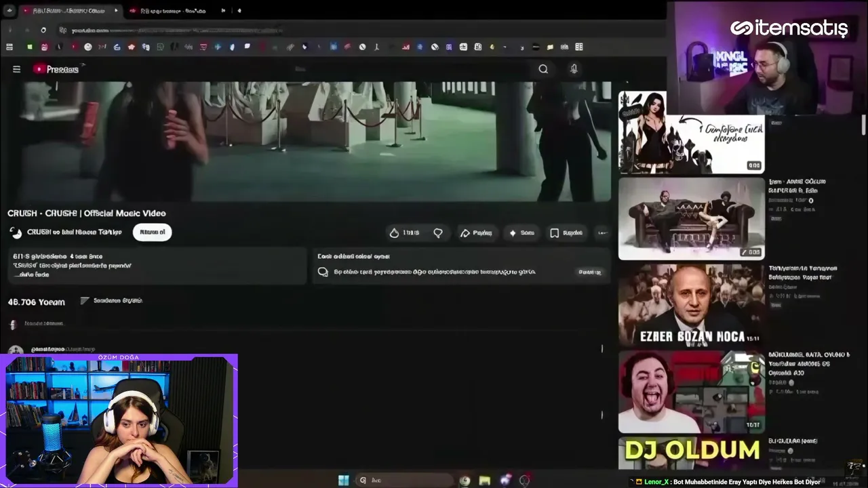Screen dimensions: 868x488
Task: Open File Explorer from the taskbar
Action: pyautogui.click(x=484, y=481)
